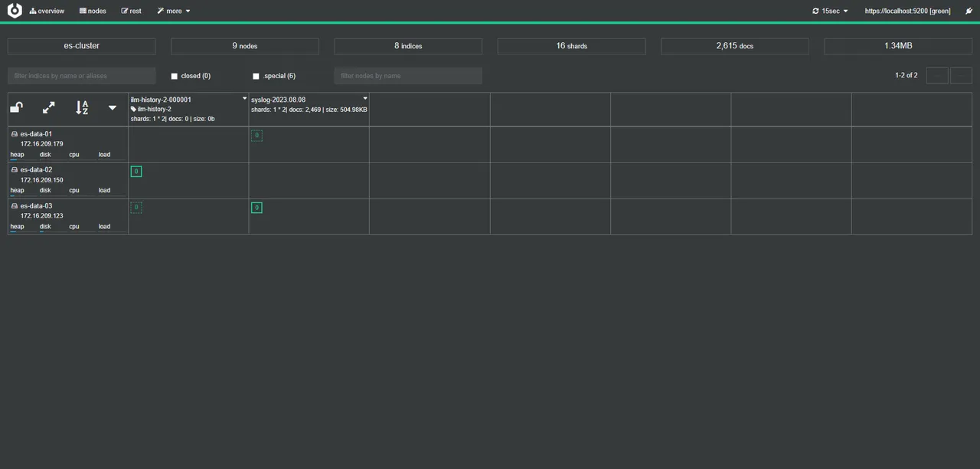Click syslog primary shard on es-data-03
980x469 pixels.
point(256,208)
